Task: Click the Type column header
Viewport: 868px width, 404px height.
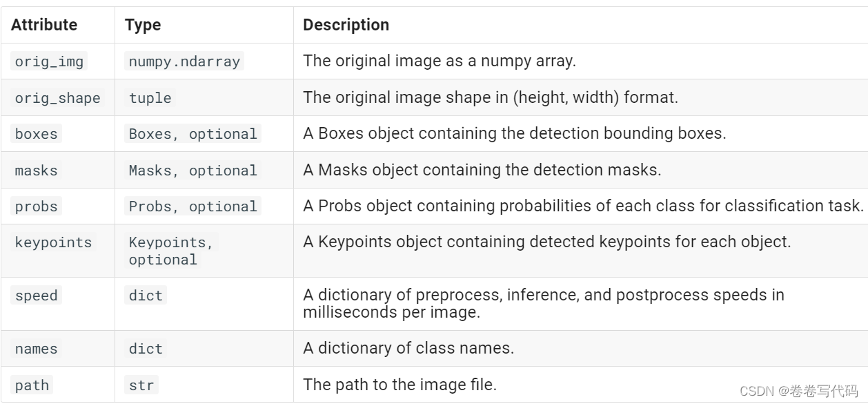Action: point(143,26)
